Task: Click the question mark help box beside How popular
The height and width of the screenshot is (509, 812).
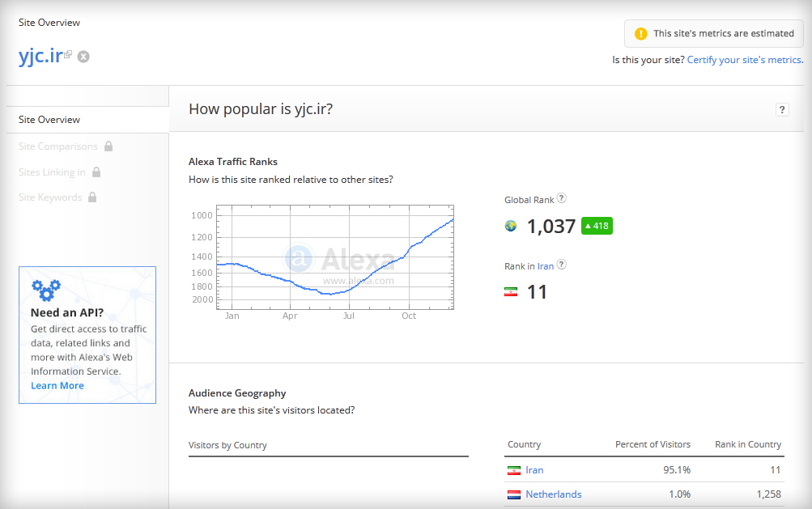Action: [x=782, y=110]
